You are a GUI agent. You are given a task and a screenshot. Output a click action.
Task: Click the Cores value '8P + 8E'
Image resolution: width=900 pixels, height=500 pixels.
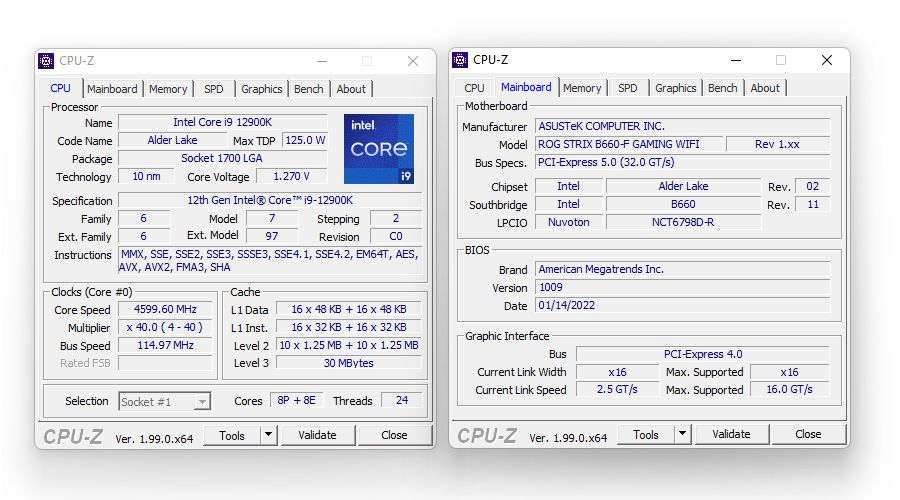point(297,400)
